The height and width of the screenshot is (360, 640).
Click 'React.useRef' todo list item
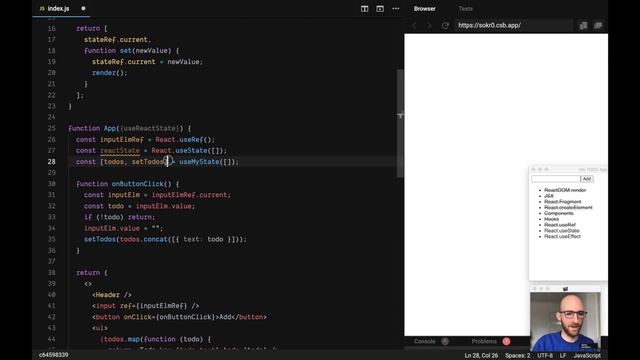tap(560, 225)
